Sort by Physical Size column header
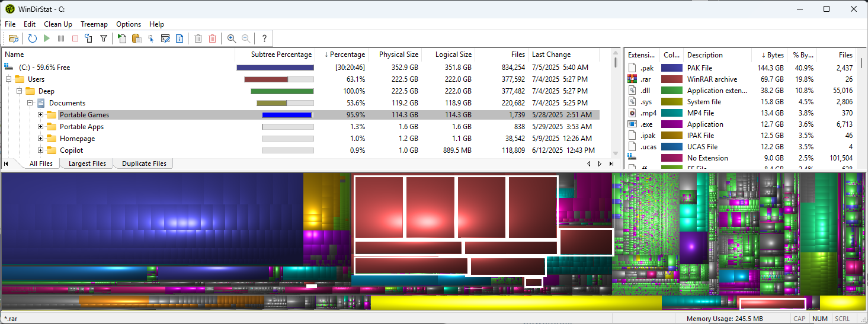The width and height of the screenshot is (868, 324). (x=395, y=54)
